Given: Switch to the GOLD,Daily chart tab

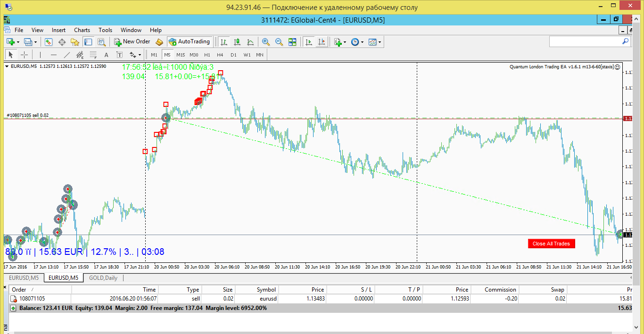Looking at the screenshot, I should 103,278.
